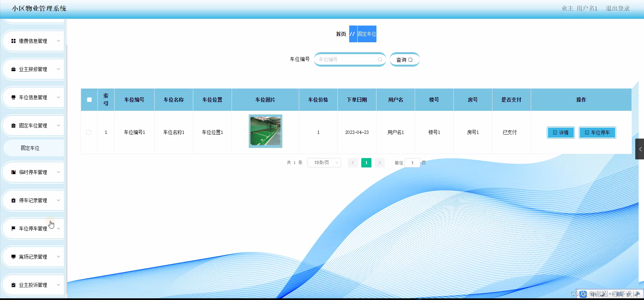644x300 pixels.
Task: Focus the 车位编号 search input
Action: 350,59
